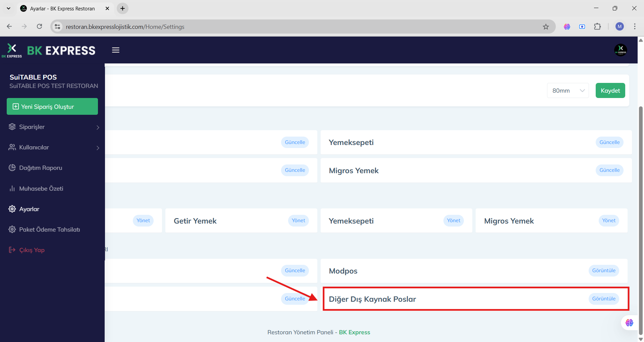
Task: Click Güncelle for Migros Yemek
Action: click(609, 170)
